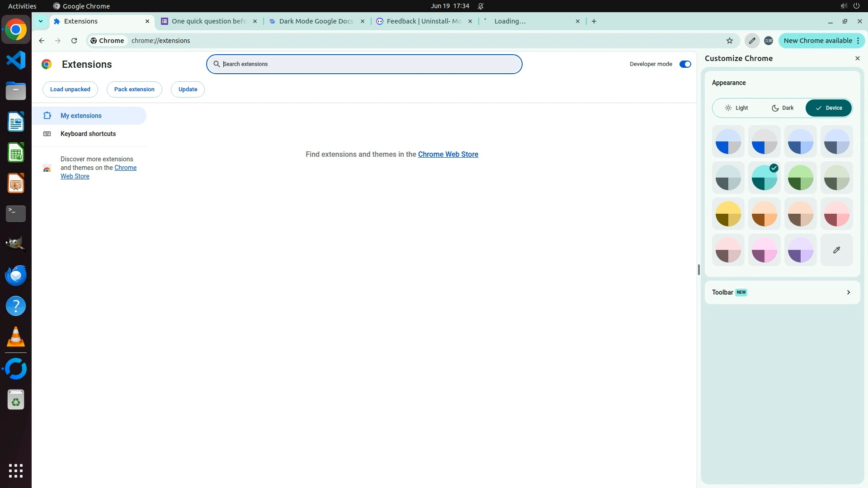Click the Load unpacked button
868x488 pixels.
[70, 89]
